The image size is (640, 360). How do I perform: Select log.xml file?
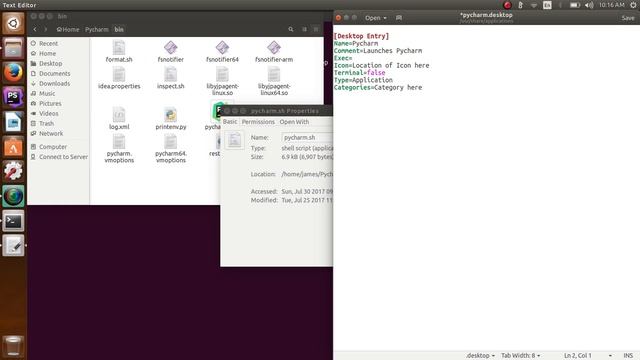pos(119,118)
